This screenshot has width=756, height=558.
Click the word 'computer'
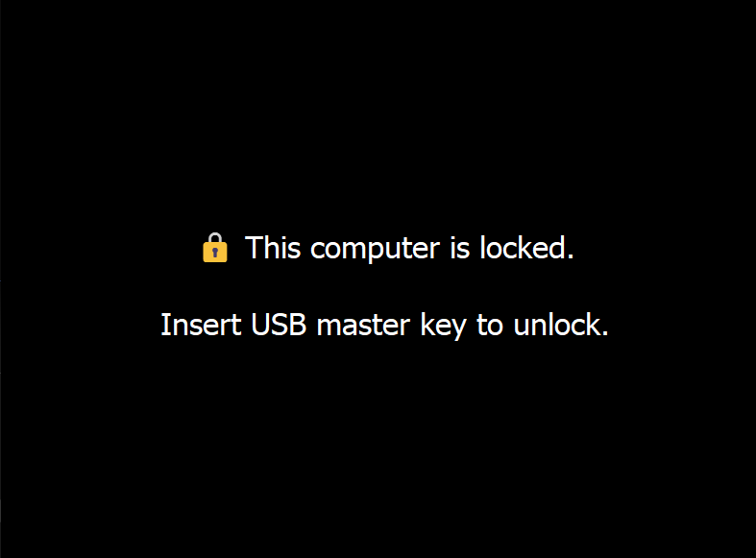[375, 249]
